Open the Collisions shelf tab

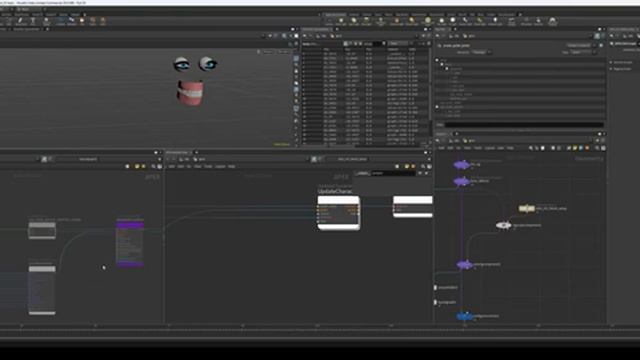tap(353, 14)
